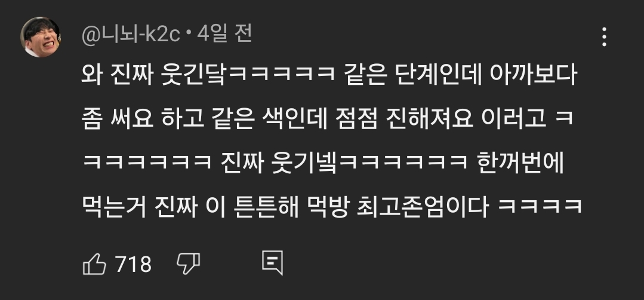The image size is (644, 300).
Task: Open the reply speech-bubble icon
Action: [x=272, y=263]
